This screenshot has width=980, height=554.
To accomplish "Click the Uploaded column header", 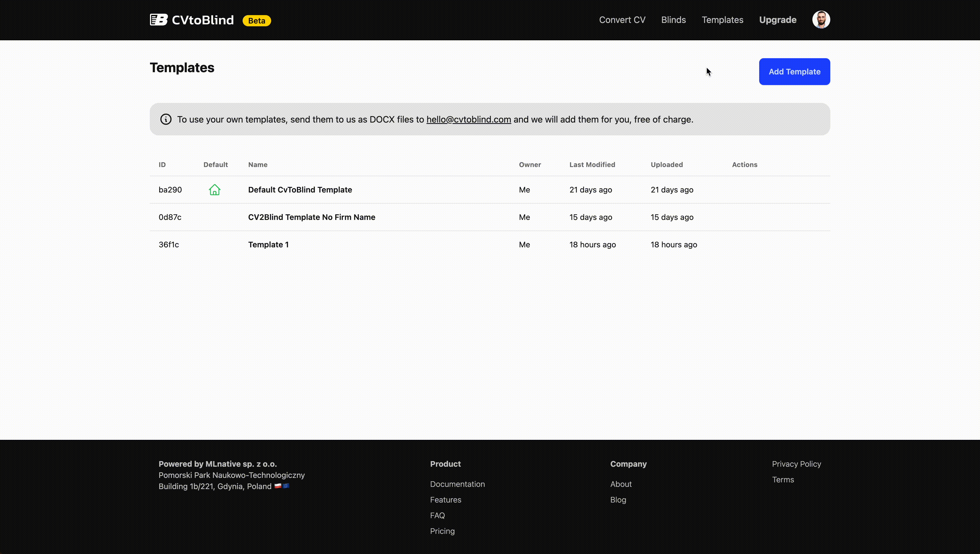I will point(667,164).
